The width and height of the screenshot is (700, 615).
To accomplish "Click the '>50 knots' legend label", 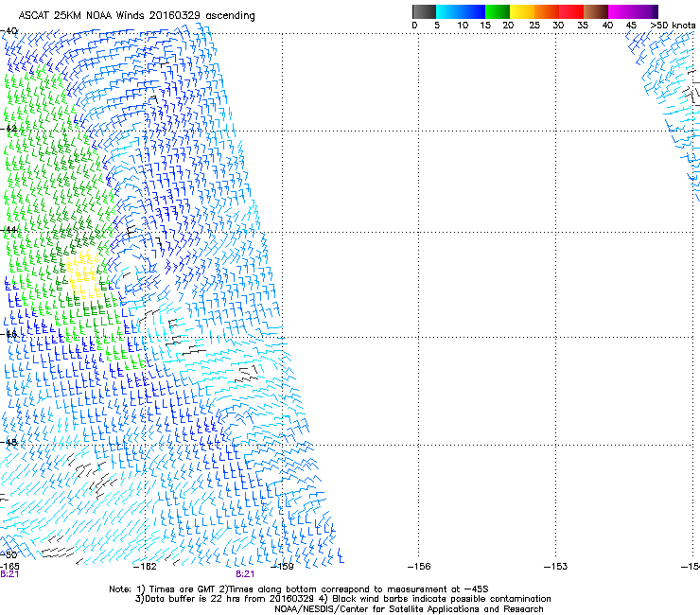I will tap(674, 26).
